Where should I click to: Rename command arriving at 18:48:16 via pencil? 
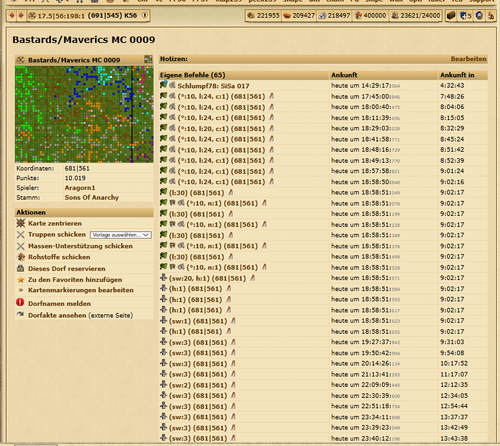271,150
